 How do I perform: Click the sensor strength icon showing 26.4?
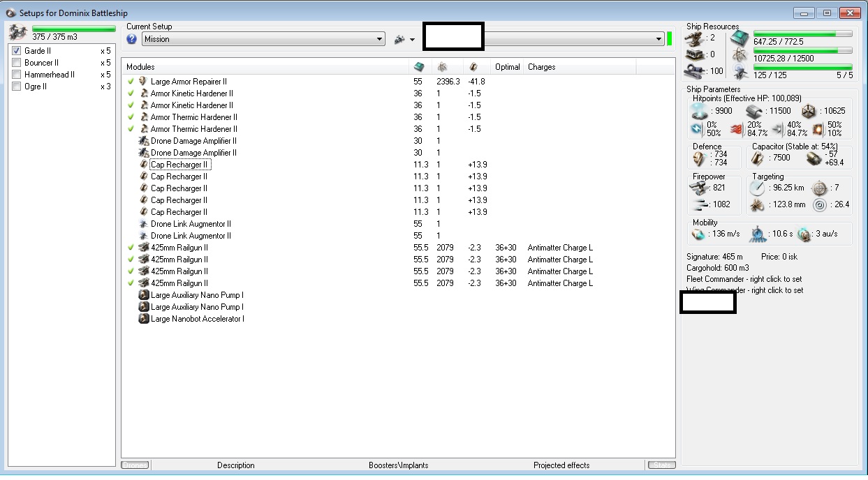coord(819,204)
